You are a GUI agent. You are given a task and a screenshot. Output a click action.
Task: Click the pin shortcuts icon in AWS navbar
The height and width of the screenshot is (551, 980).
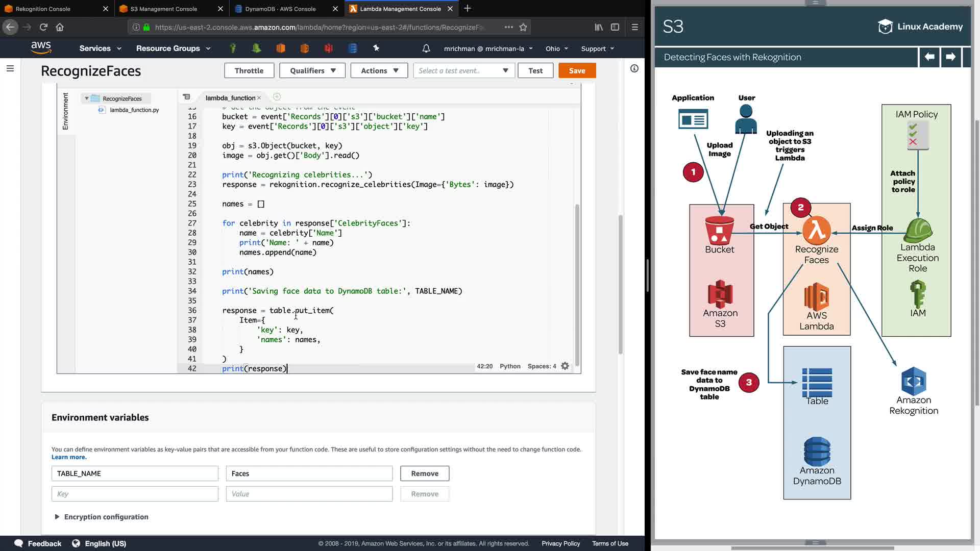(x=376, y=48)
